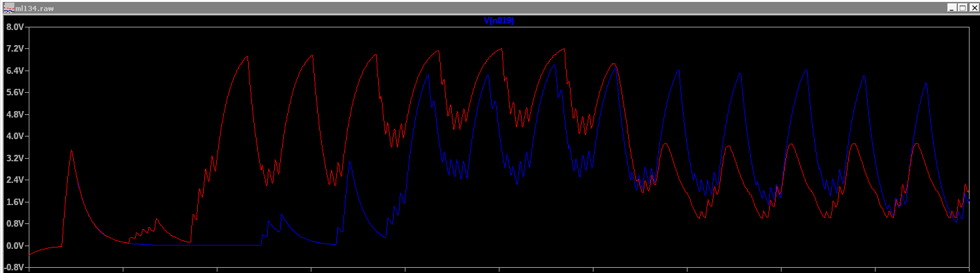The height and width of the screenshot is (273, 980).
Task: Click the 4.0V vertical axis label
Action: pos(14,136)
